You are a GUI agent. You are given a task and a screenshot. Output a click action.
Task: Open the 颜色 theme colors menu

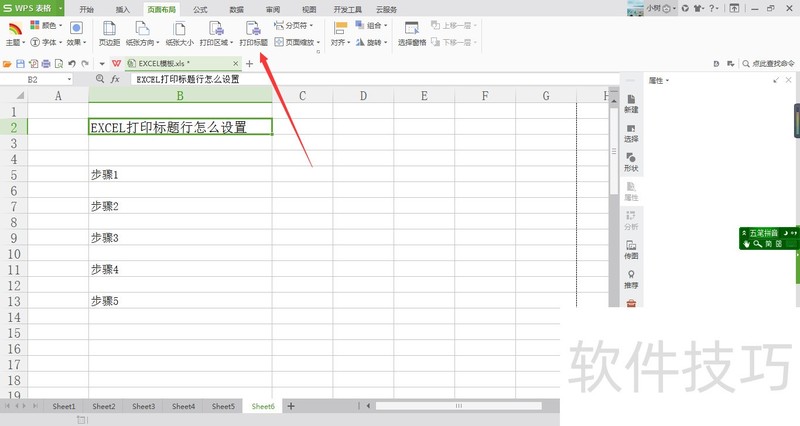pyautogui.click(x=46, y=25)
